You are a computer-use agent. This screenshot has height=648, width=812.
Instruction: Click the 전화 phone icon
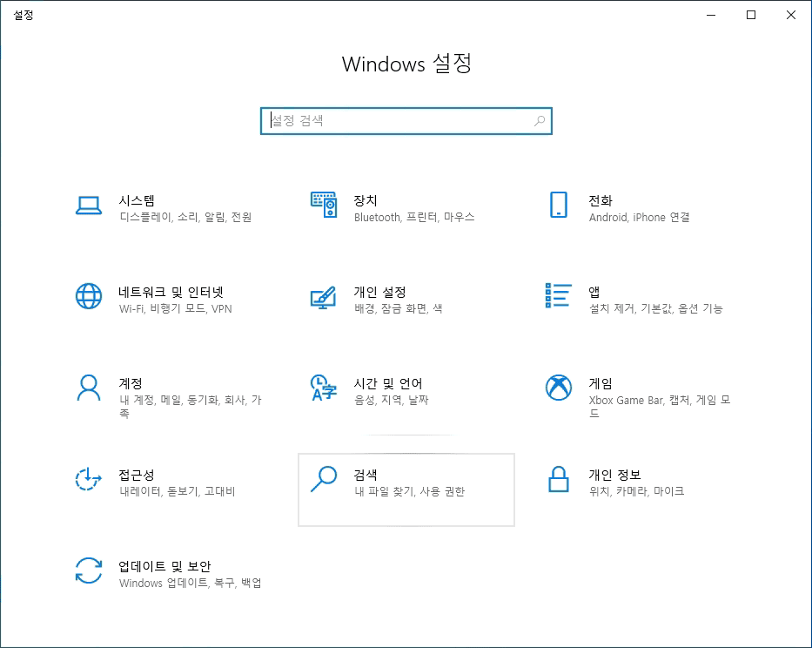(558, 205)
